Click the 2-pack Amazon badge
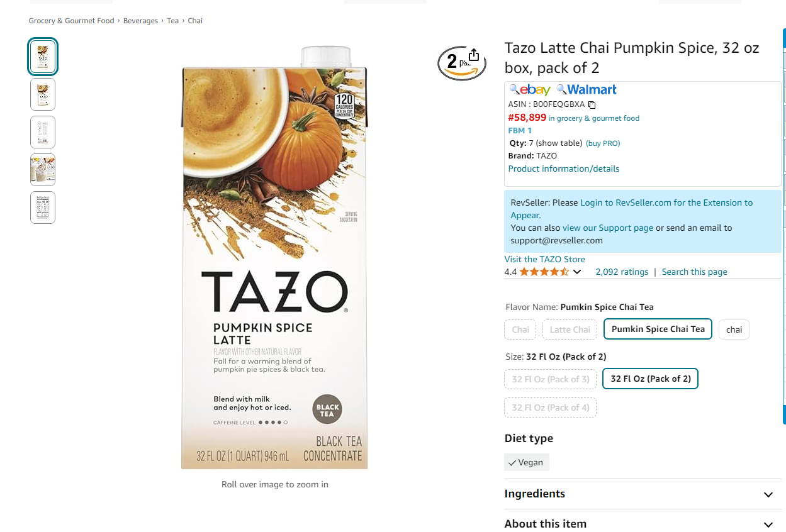Screen dimensions: 786x532 tap(462, 63)
